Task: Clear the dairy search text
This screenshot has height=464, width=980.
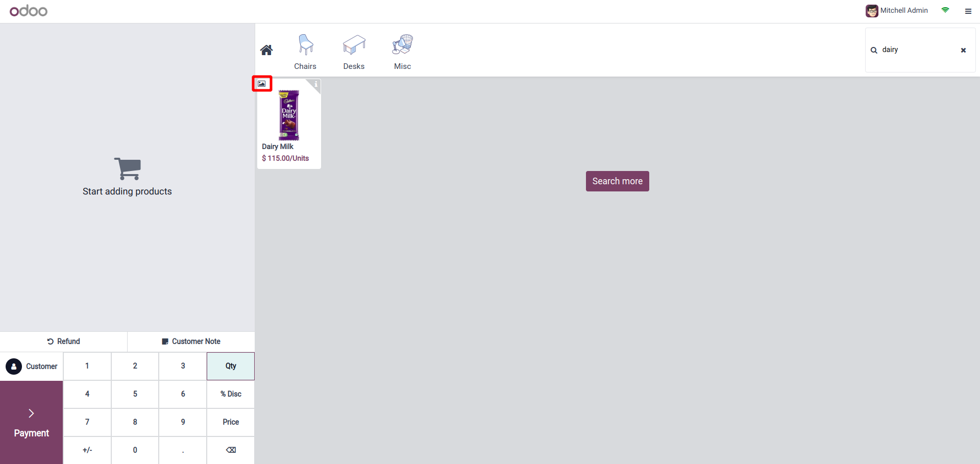Action: click(963, 50)
